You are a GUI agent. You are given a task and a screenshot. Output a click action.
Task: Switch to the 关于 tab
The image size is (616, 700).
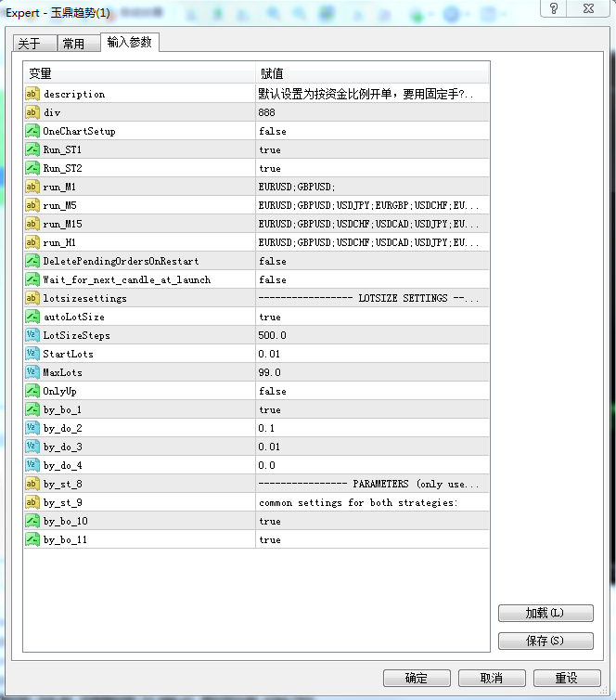tap(30, 45)
